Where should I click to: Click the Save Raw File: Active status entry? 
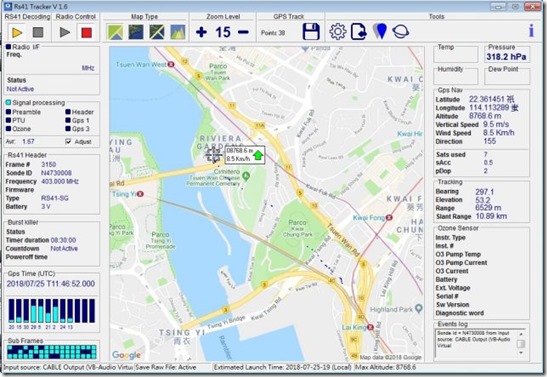pos(166,367)
